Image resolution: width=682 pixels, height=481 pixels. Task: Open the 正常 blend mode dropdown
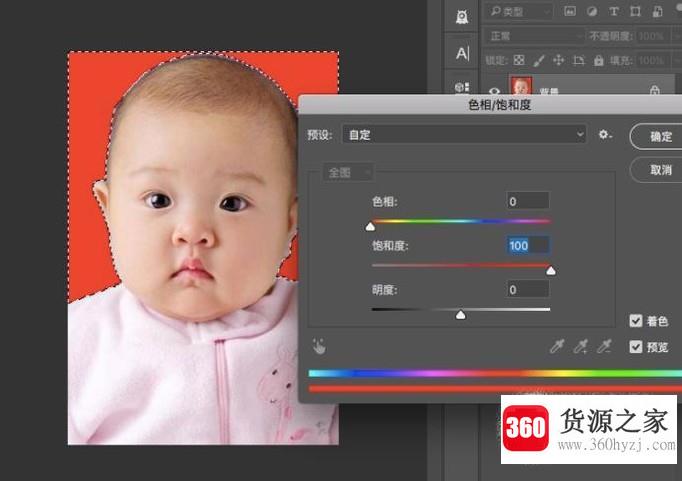point(534,36)
